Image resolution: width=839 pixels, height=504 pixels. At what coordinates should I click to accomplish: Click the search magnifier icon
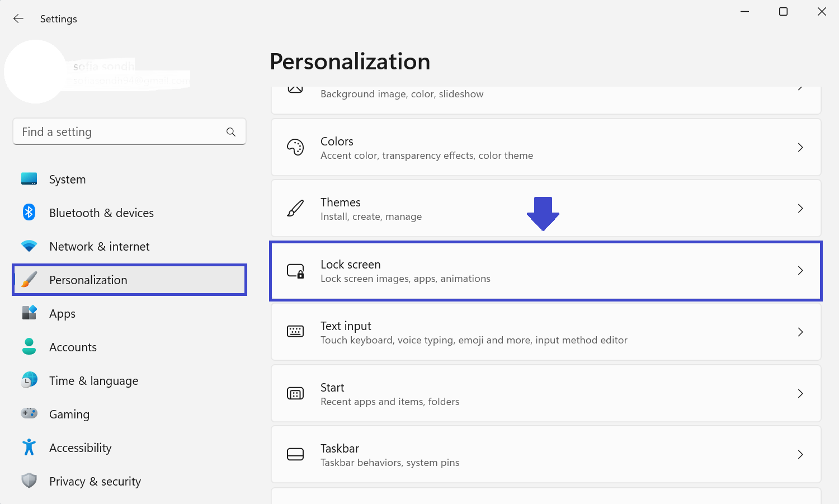point(231,132)
